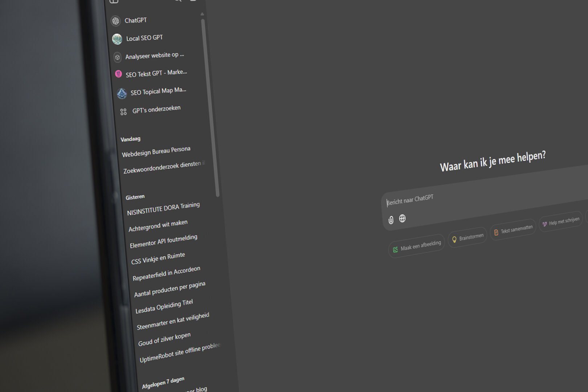
Task: Open the Zoekwoordonderzoek diensten chat
Action: click(x=164, y=167)
